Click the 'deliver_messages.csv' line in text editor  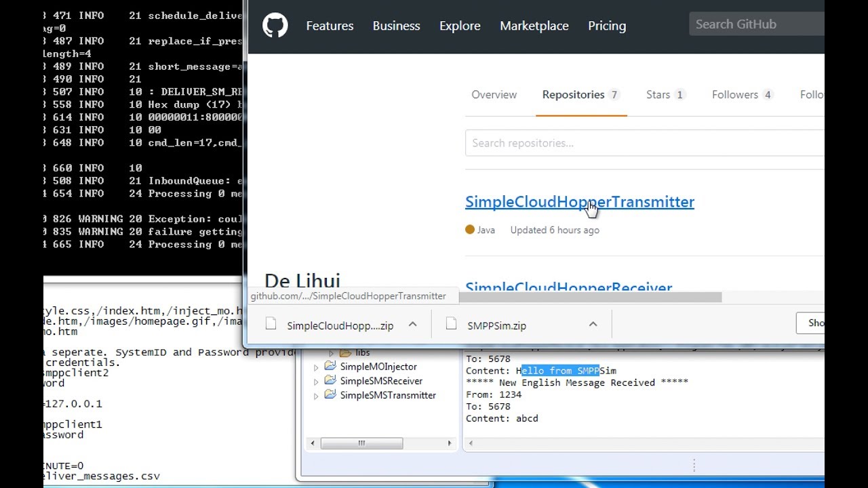[x=102, y=476]
